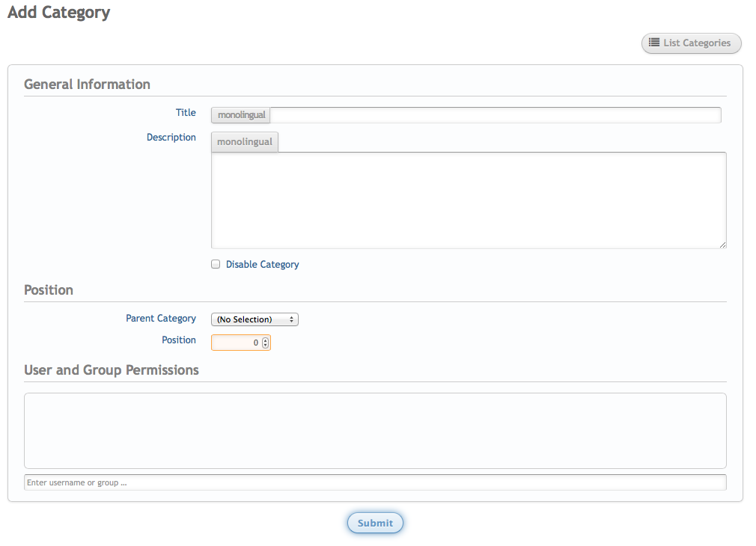The image size is (756, 546).
Task: Select the monolingual tag beside Title
Action: pyautogui.click(x=241, y=115)
